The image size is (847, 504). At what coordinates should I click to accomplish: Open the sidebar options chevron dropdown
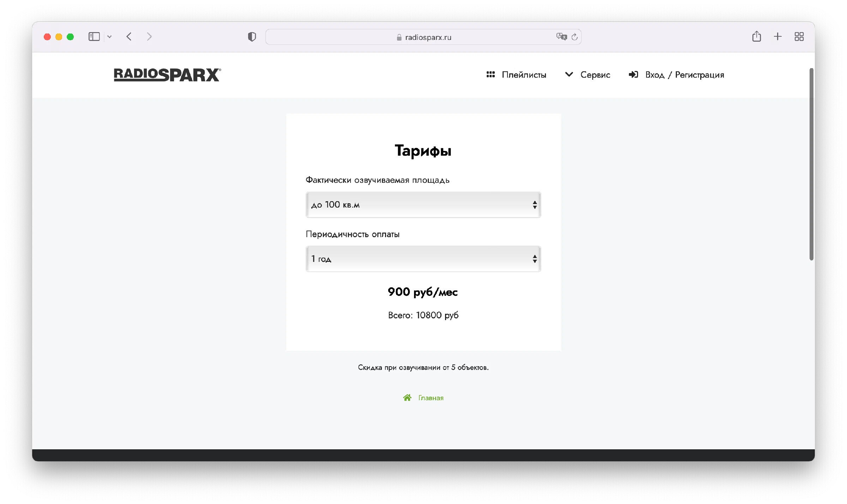coord(109,37)
